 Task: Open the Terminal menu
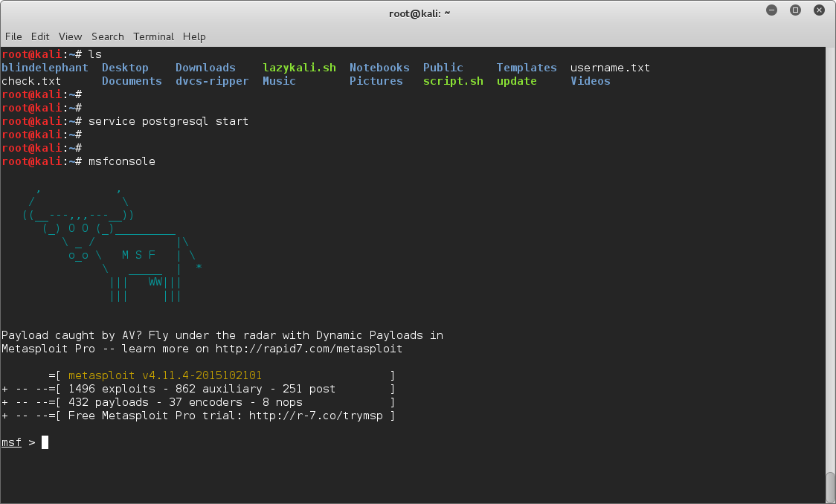coord(153,36)
